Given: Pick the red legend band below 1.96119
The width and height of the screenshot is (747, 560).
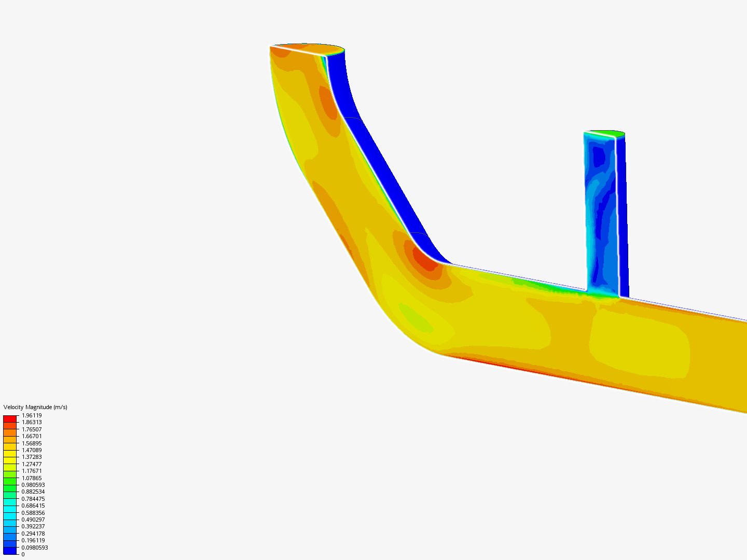Looking at the screenshot, I should (10, 419).
